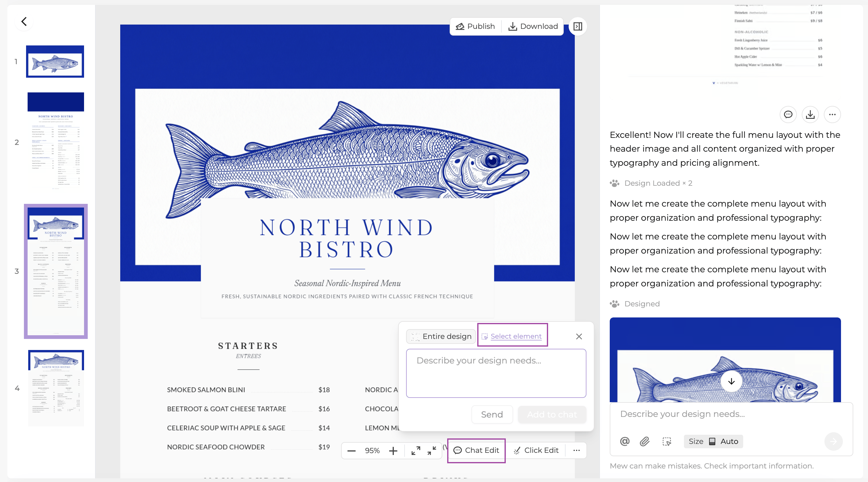Open the three-dot more options in chat
Viewport: 868px width, 482px height.
(832, 115)
